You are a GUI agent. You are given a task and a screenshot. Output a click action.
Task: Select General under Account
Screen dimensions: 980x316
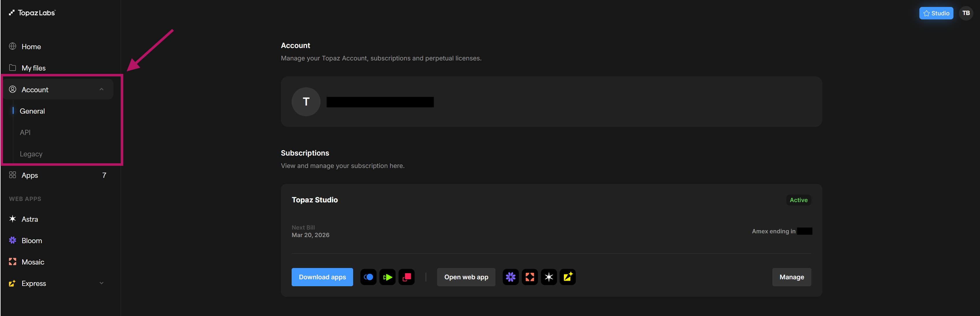(32, 111)
